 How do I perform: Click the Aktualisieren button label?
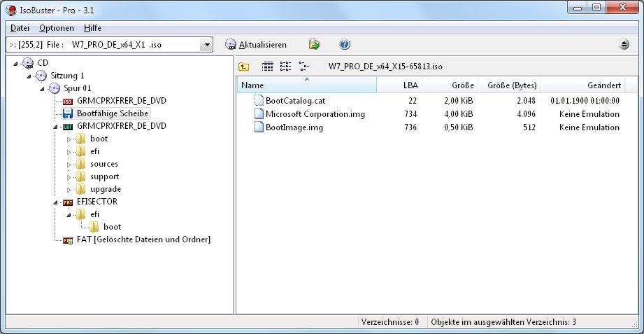coord(263,45)
